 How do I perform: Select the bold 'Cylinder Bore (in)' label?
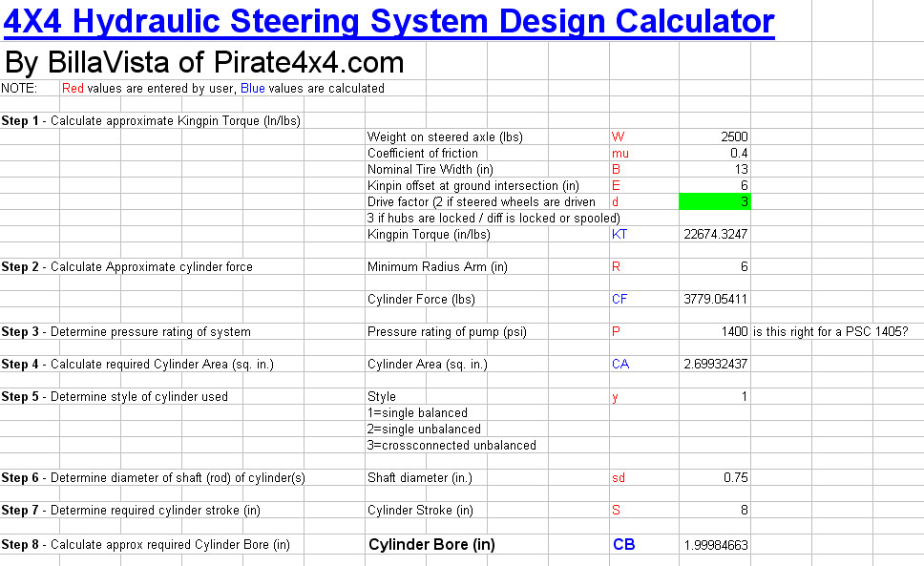tap(431, 545)
